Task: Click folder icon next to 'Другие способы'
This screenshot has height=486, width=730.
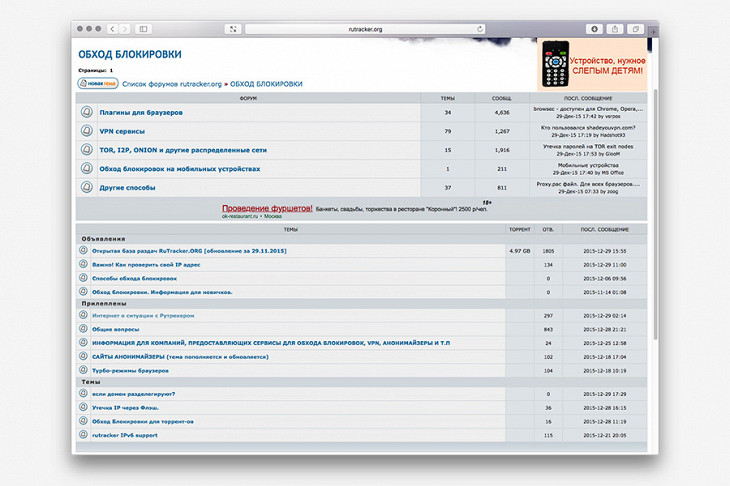Action: click(87, 187)
